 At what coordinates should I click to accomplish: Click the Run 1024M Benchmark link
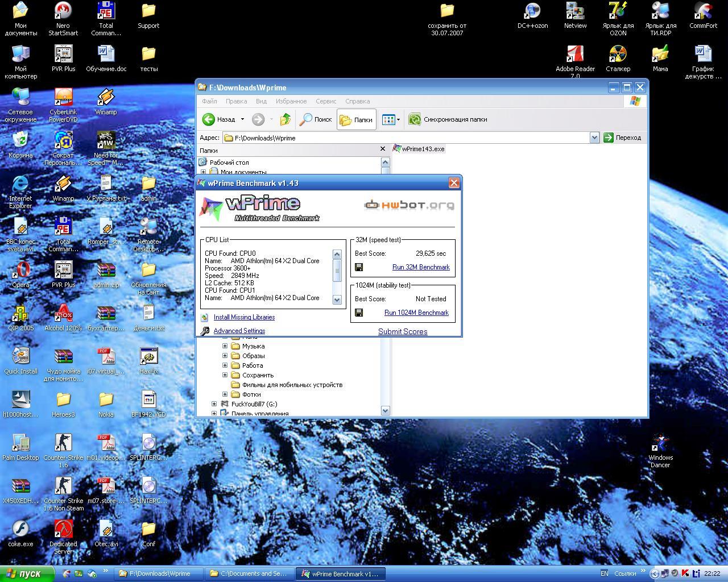click(x=416, y=313)
